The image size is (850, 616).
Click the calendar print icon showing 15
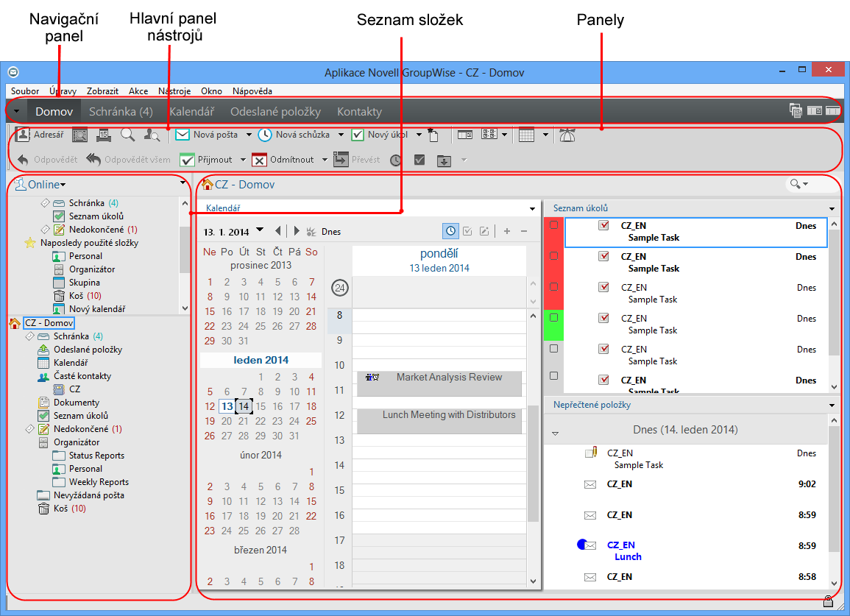(104, 135)
